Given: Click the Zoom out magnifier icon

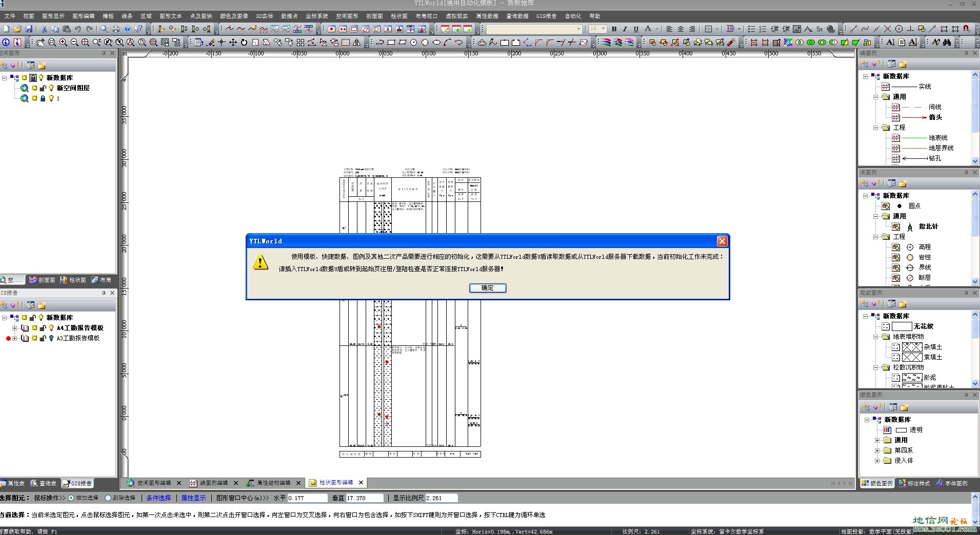Looking at the screenshot, I should [74, 42].
